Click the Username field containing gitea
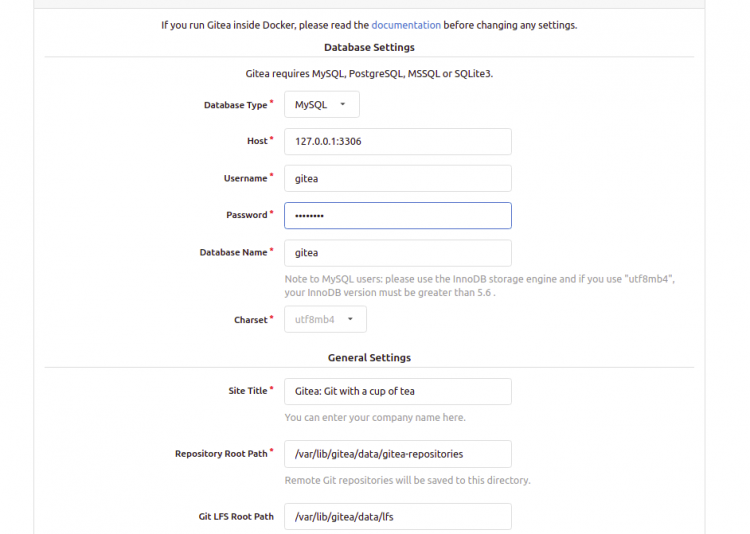Viewport: 750px width, 534px height. click(397, 178)
